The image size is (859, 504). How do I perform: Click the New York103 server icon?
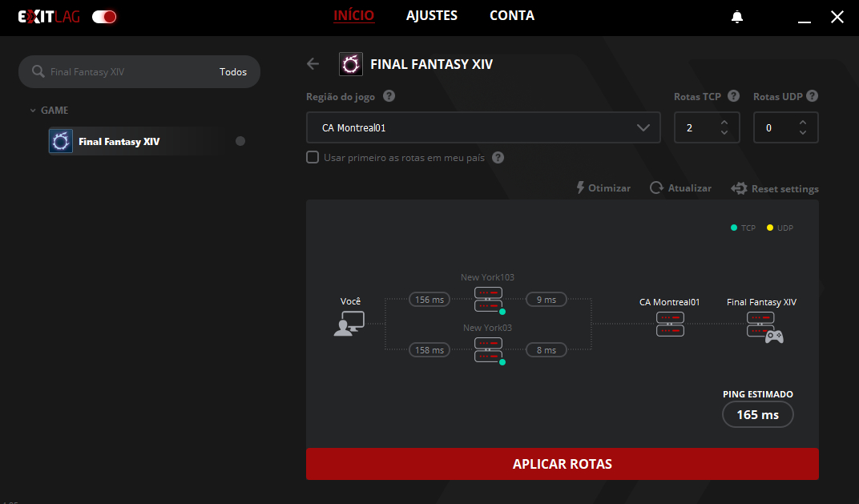(488, 299)
